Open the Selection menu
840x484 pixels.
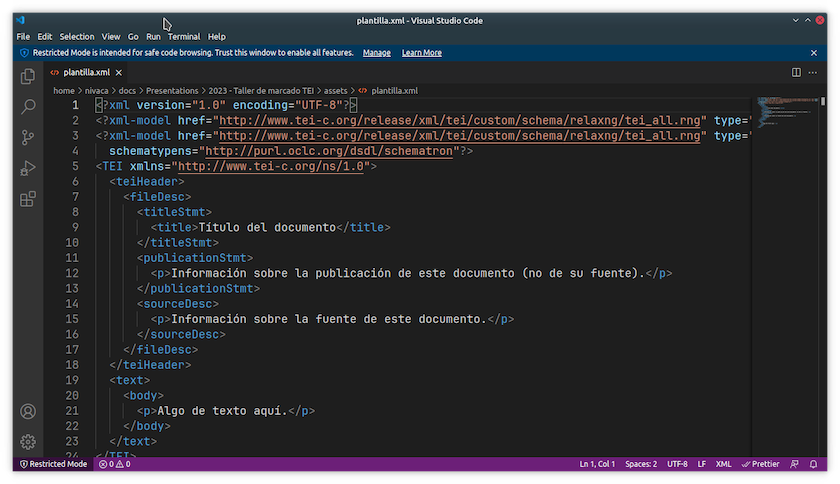[x=77, y=37]
